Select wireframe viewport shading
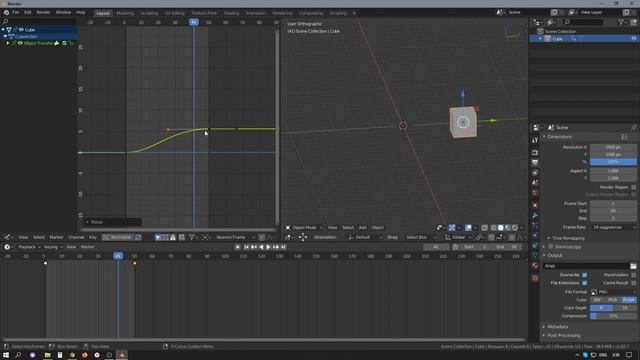The height and width of the screenshot is (360, 640). tap(494, 228)
